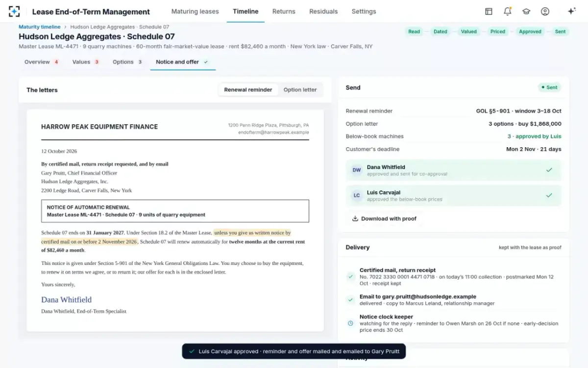Click the check mark on Notice and offer tab
This screenshot has width=588, height=368.
coord(206,62)
